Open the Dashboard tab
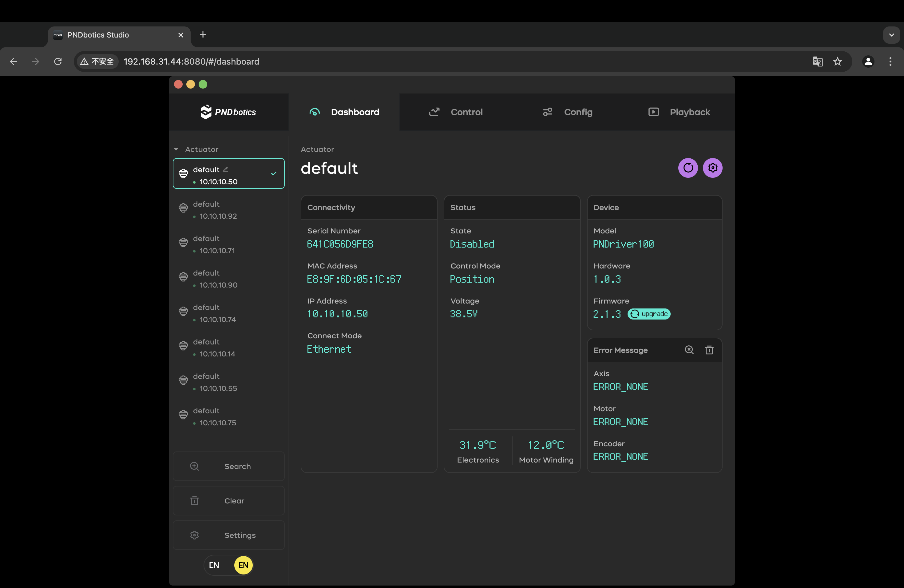 (344, 112)
